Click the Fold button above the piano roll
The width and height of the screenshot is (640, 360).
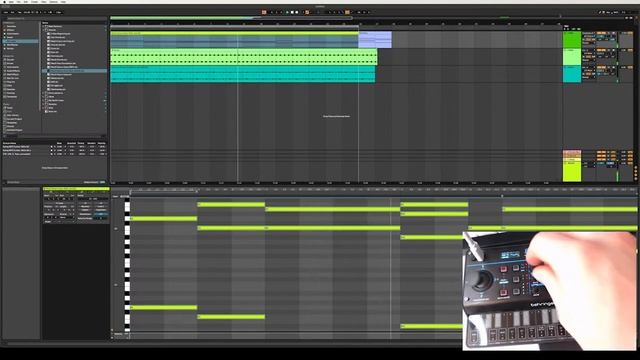point(116,196)
